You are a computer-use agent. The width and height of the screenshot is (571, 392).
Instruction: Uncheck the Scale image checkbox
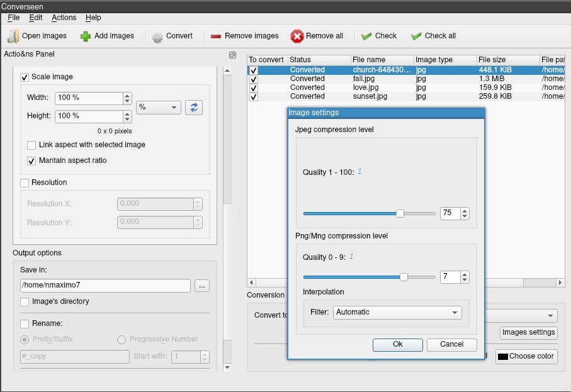tap(25, 77)
